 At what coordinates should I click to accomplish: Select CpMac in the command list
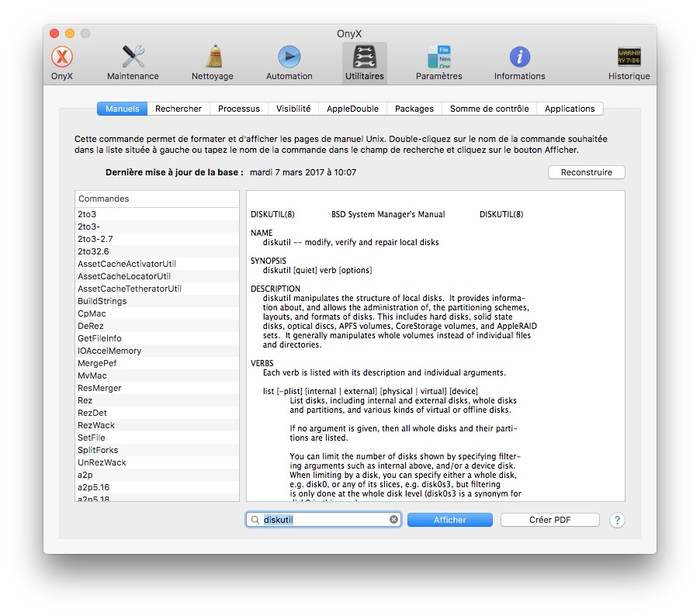coord(157,313)
